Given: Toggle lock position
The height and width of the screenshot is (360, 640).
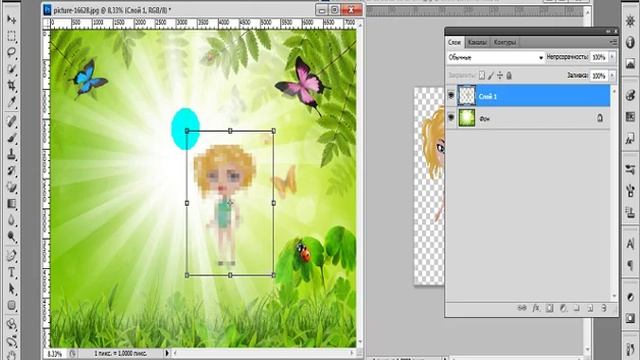Looking at the screenshot, I should 500,76.
